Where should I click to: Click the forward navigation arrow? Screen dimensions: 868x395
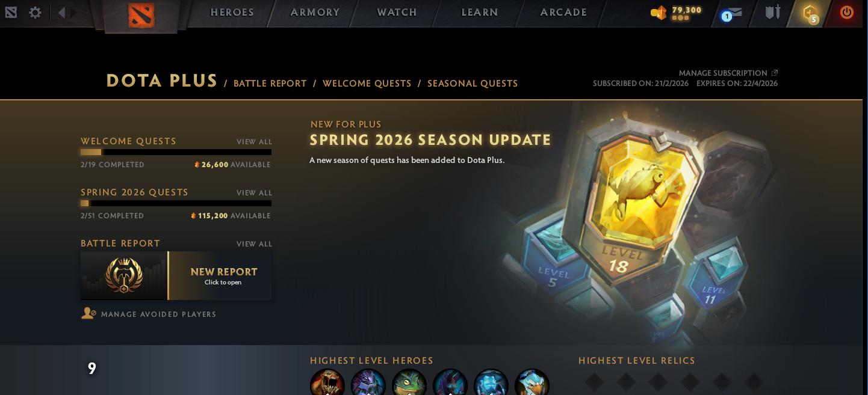[73, 12]
